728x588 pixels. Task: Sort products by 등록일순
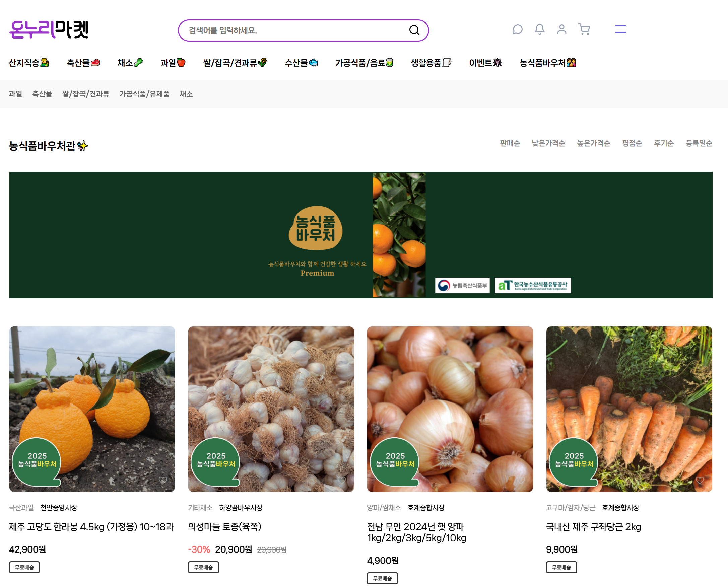(x=699, y=143)
